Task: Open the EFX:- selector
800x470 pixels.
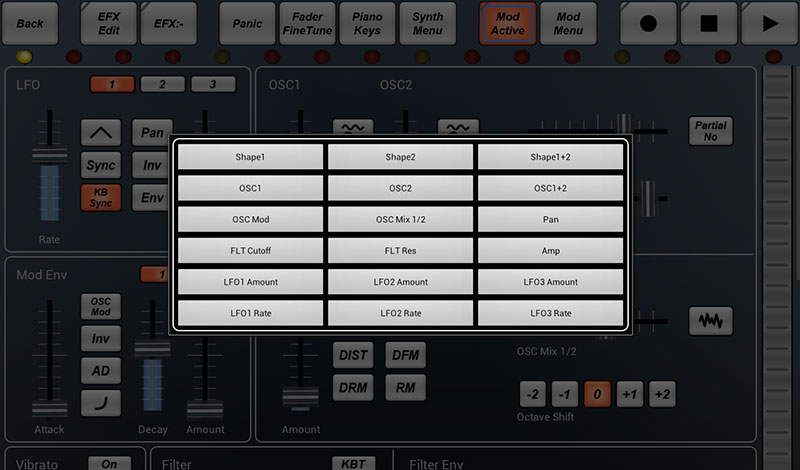Action: click(x=169, y=23)
